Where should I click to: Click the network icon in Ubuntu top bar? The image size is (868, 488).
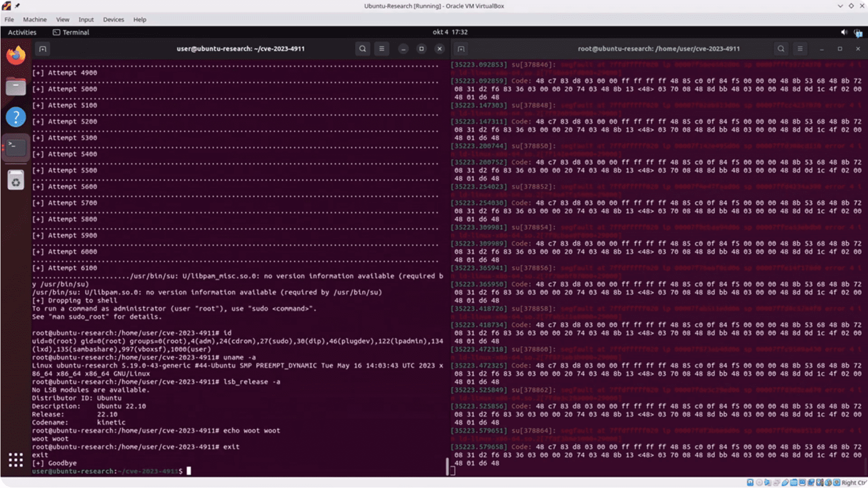[858, 33]
